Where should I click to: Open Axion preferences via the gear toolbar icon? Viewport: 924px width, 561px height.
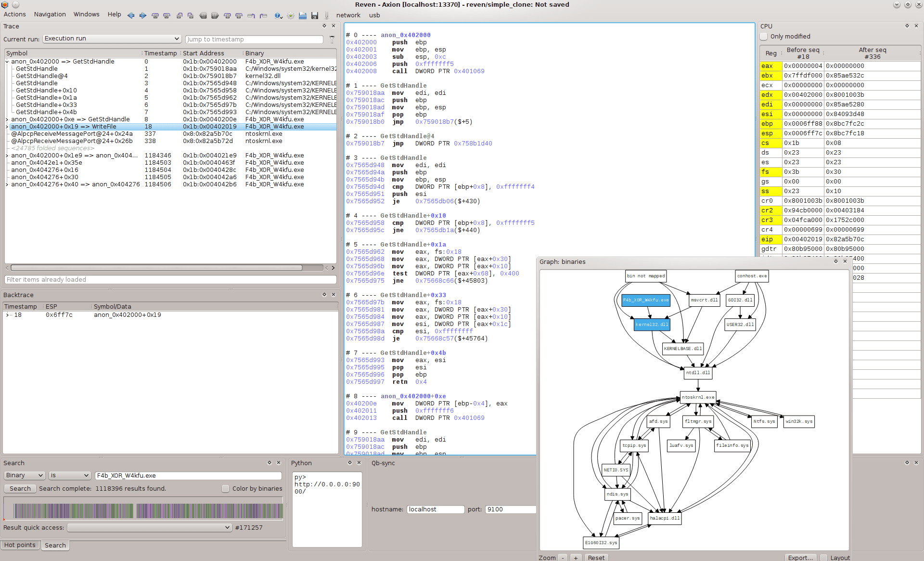[291, 15]
